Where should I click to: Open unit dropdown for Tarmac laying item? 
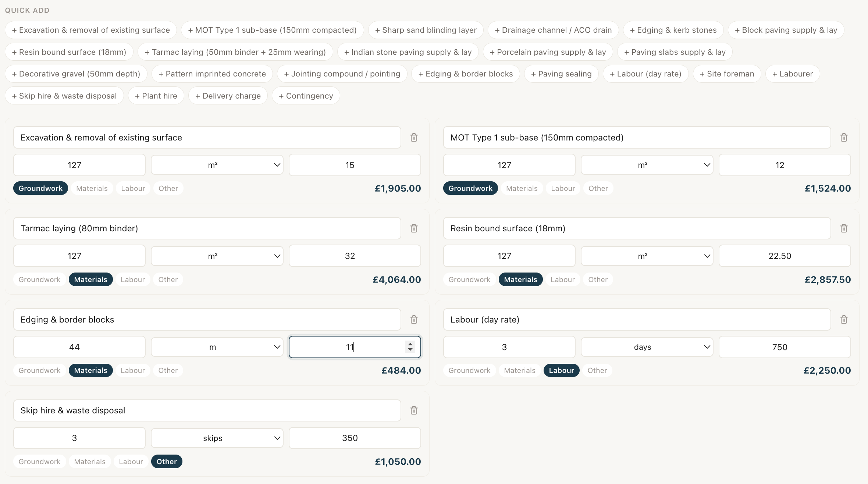click(x=217, y=256)
